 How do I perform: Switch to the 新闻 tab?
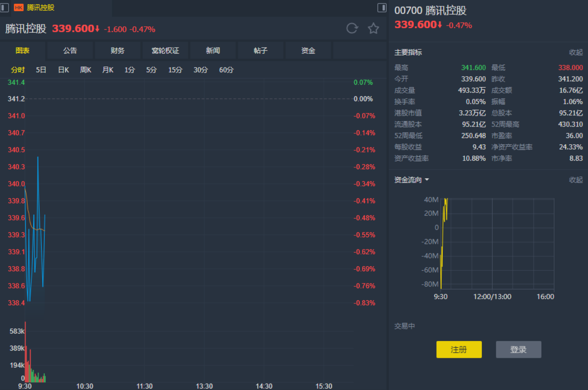213,51
